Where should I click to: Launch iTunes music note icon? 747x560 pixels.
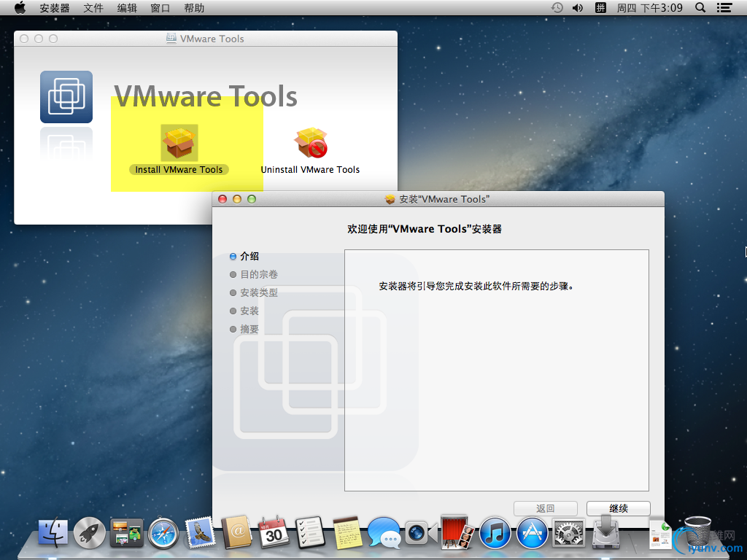point(495,533)
